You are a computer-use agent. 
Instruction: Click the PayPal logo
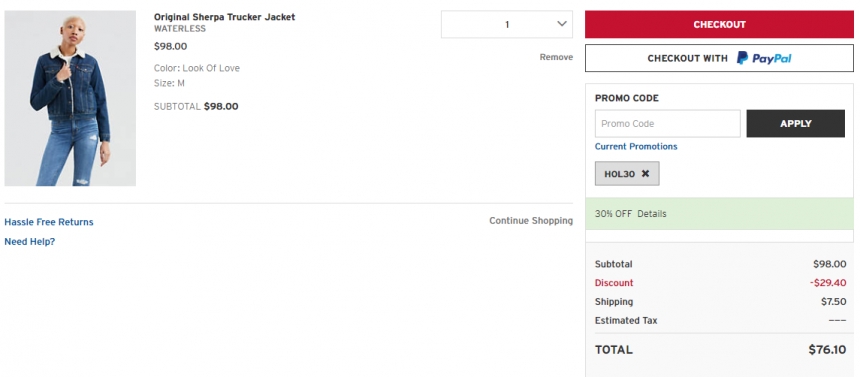[x=764, y=58]
